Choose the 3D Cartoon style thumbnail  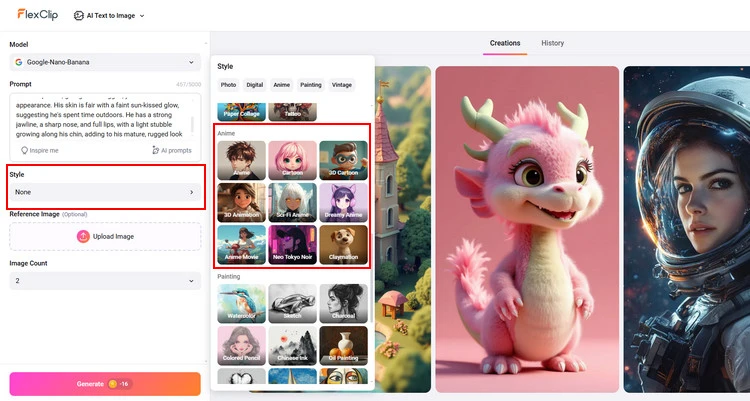pyautogui.click(x=343, y=160)
